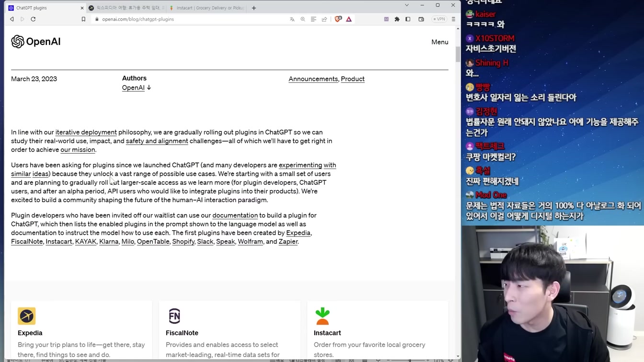Close the ChatGPT plugins tab

(82, 8)
